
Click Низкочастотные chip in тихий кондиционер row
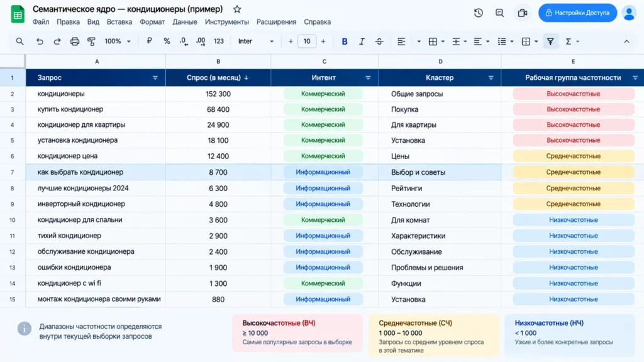tap(574, 236)
